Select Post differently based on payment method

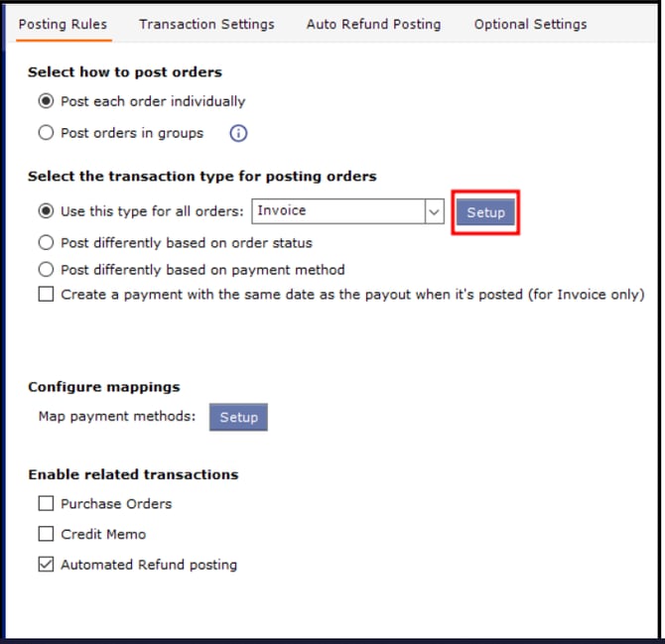pos(45,269)
